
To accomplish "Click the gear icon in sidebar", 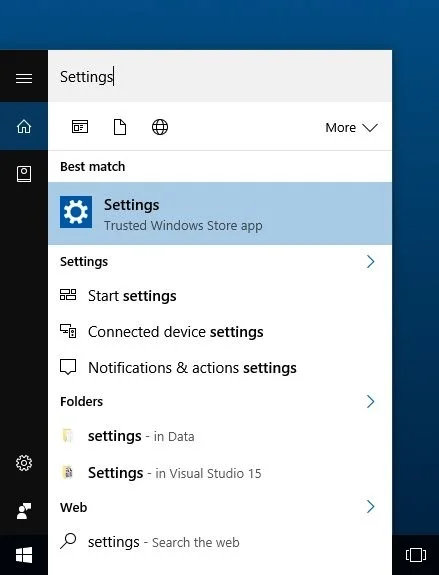I will coord(24,463).
